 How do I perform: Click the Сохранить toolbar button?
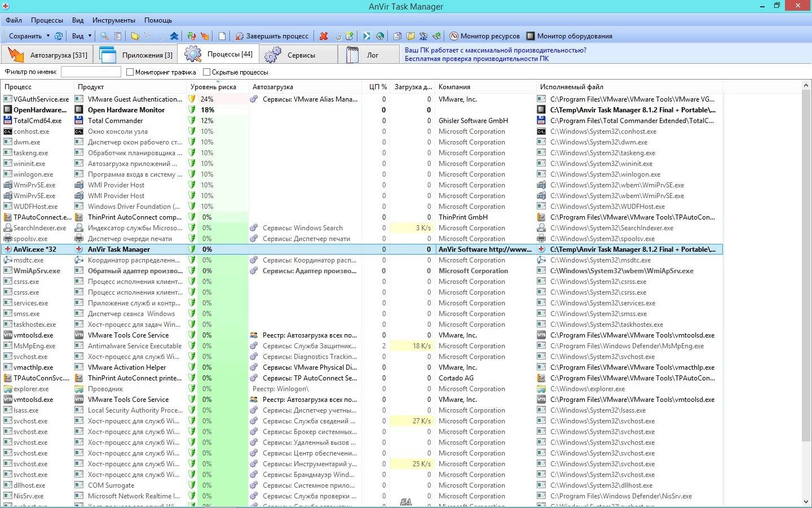25,36
